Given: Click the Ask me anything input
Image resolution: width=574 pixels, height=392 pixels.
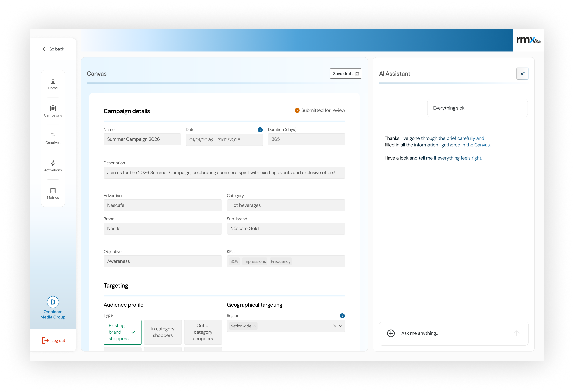Looking at the screenshot, I should coord(454,334).
